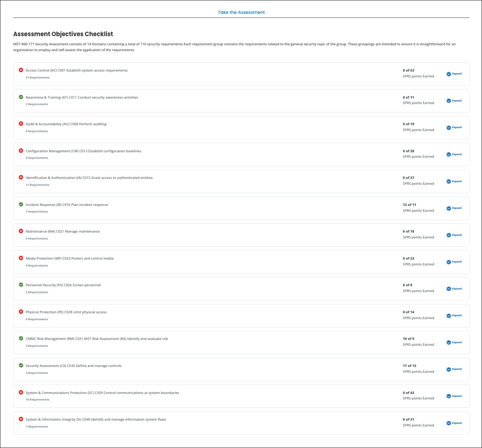Click CMMC Risk Management (RM) C031 title
The image size is (482, 448).
(x=97, y=339)
